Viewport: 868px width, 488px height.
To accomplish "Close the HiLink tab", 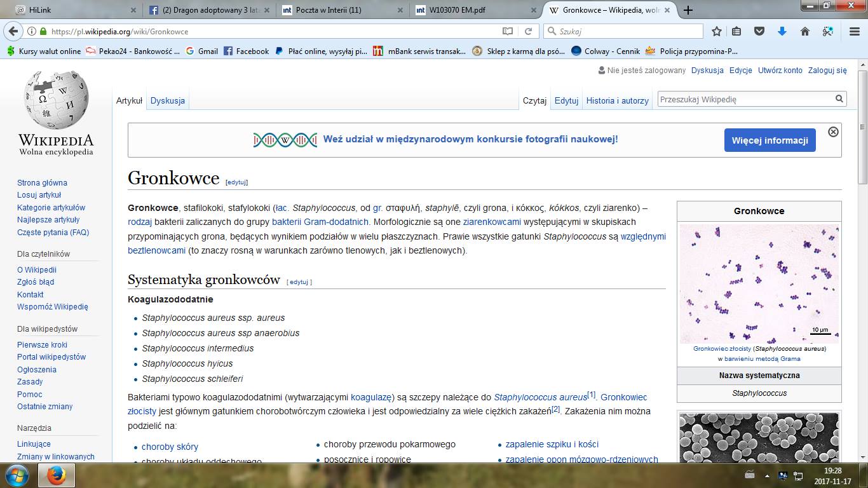I will (133, 10).
